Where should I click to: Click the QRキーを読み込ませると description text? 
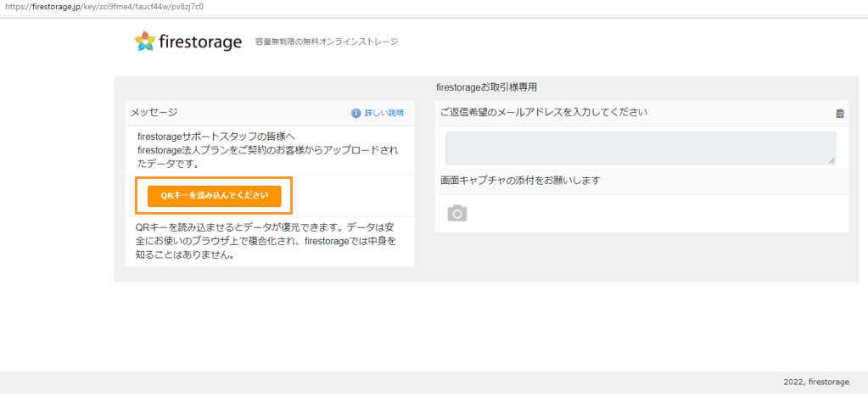point(266,242)
